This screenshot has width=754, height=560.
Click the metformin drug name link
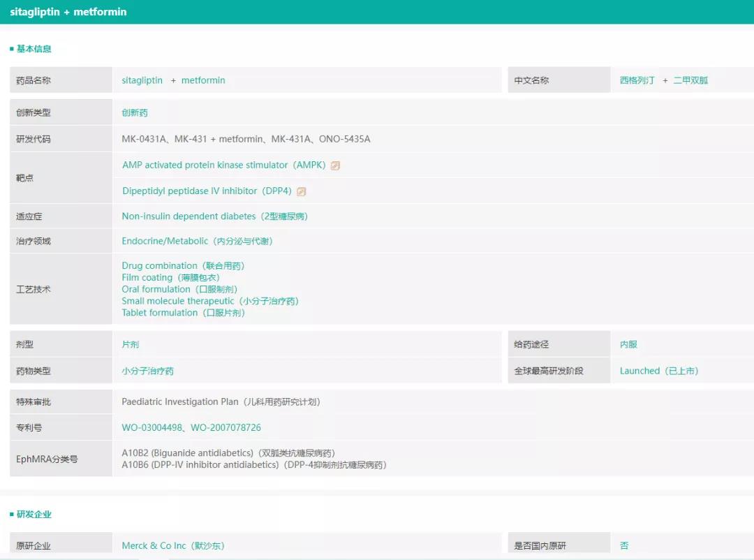coord(203,80)
